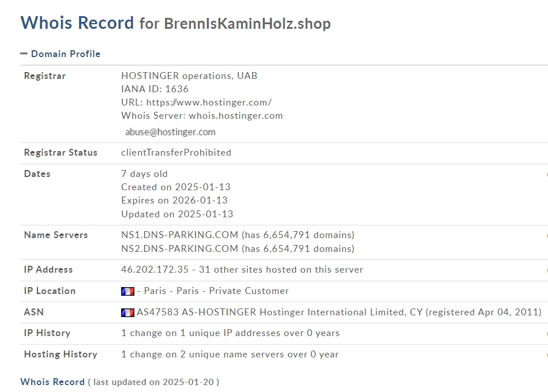Click the Hosting History change summary
548x392 pixels.
(x=230, y=355)
